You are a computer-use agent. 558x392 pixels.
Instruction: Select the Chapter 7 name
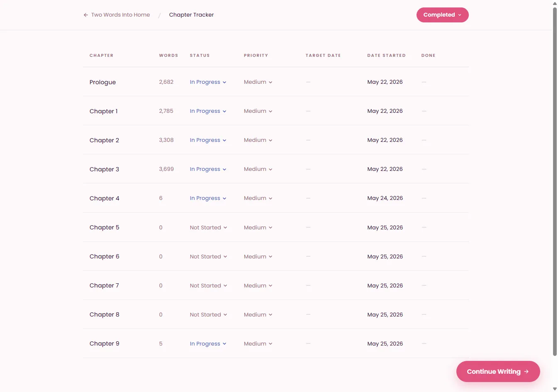pos(104,286)
